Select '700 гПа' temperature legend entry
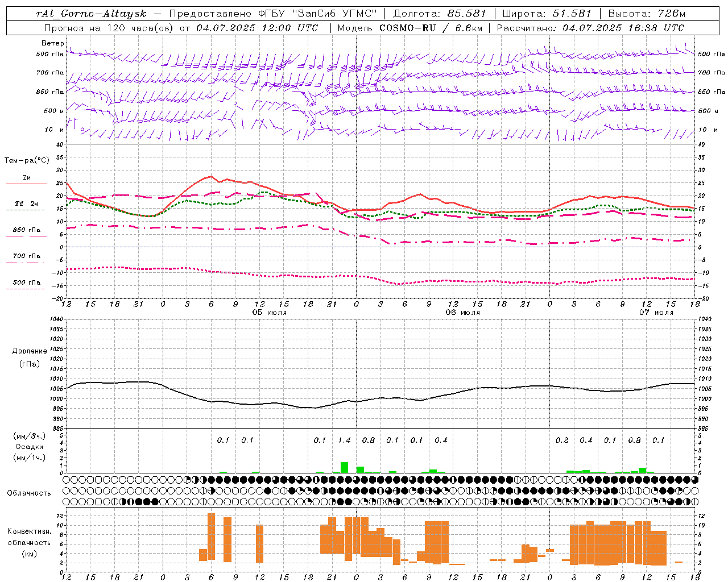This screenshot has height=582, width=728. (x=26, y=256)
